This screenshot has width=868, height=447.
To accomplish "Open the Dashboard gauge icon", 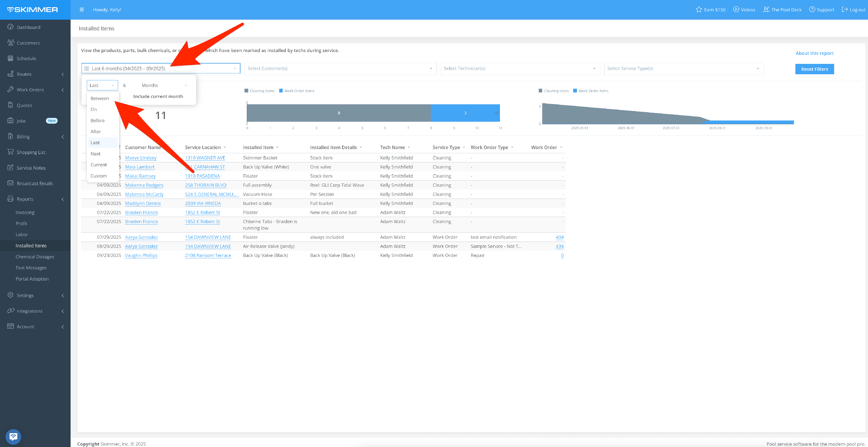I will [10, 27].
